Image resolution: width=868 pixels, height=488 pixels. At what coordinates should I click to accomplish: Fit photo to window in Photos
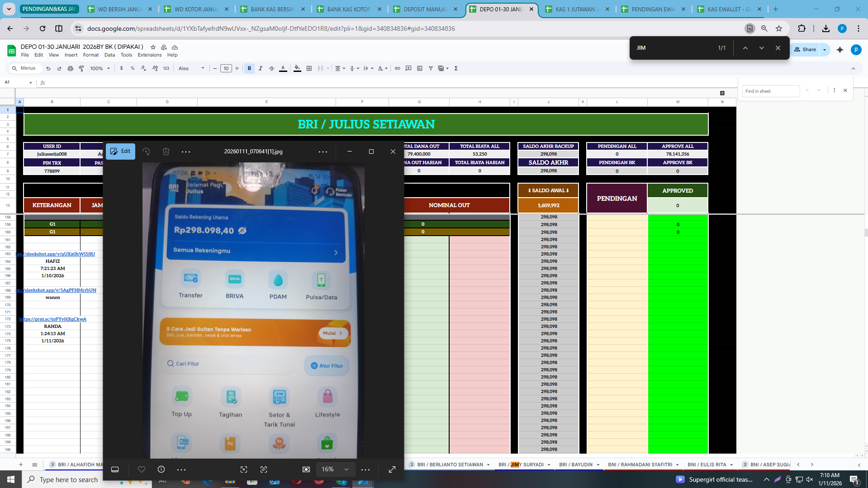coord(306,469)
